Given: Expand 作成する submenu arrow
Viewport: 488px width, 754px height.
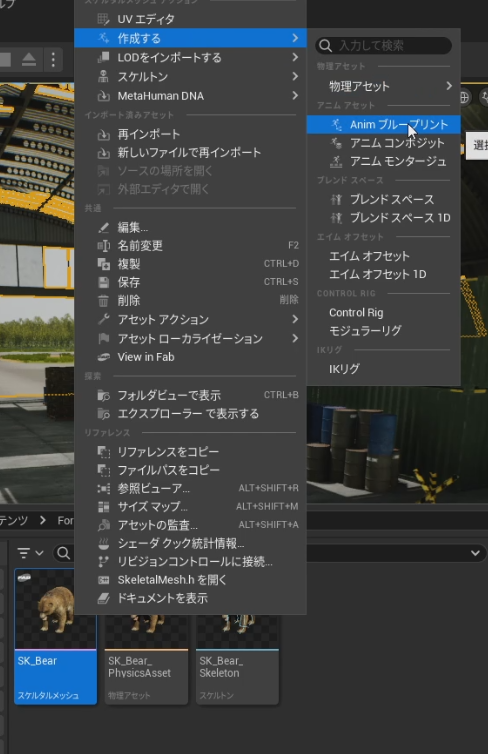Looking at the screenshot, I should coord(295,38).
